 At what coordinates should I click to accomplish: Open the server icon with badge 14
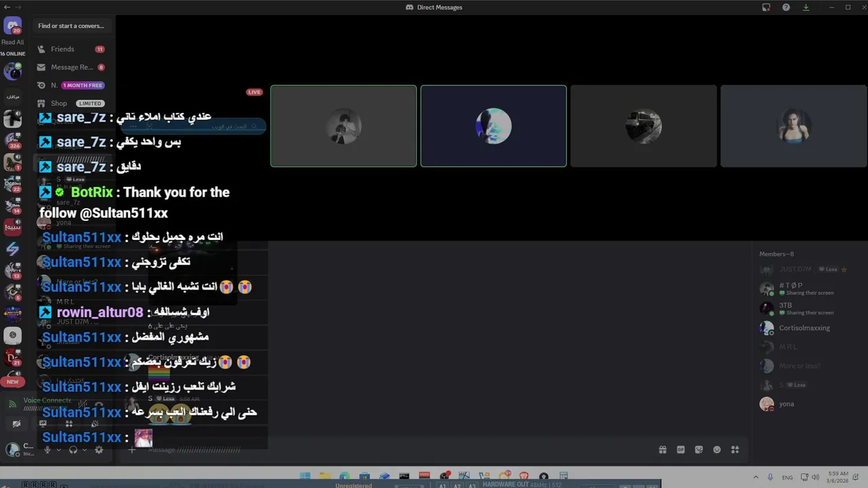tap(12, 205)
